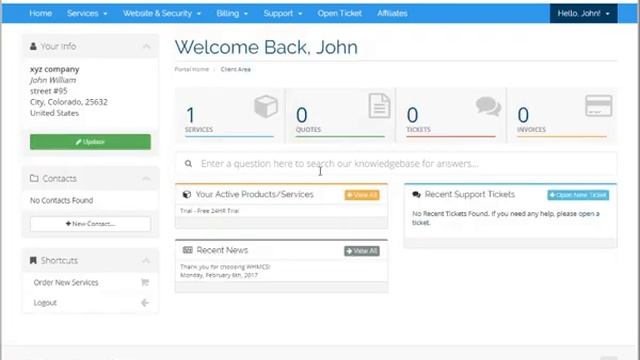640x360 pixels.
Task: Focus the knowledgebase search field
Action: [396, 164]
